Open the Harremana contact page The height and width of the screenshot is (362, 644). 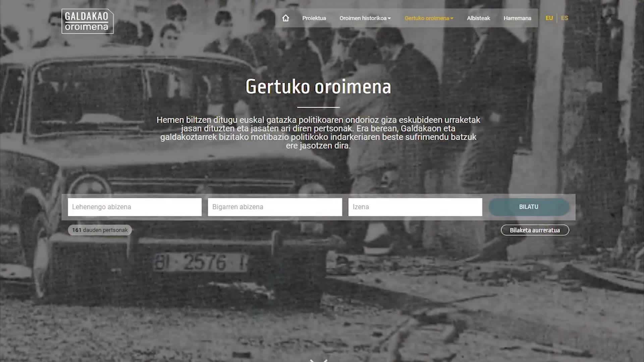[517, 18]
